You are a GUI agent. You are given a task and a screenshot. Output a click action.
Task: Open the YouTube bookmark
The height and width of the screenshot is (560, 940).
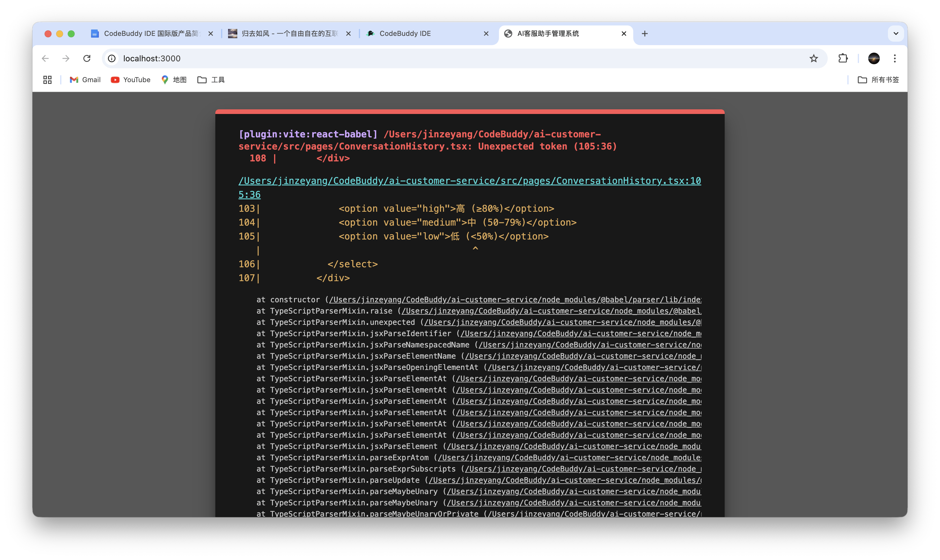coord(131,80)
